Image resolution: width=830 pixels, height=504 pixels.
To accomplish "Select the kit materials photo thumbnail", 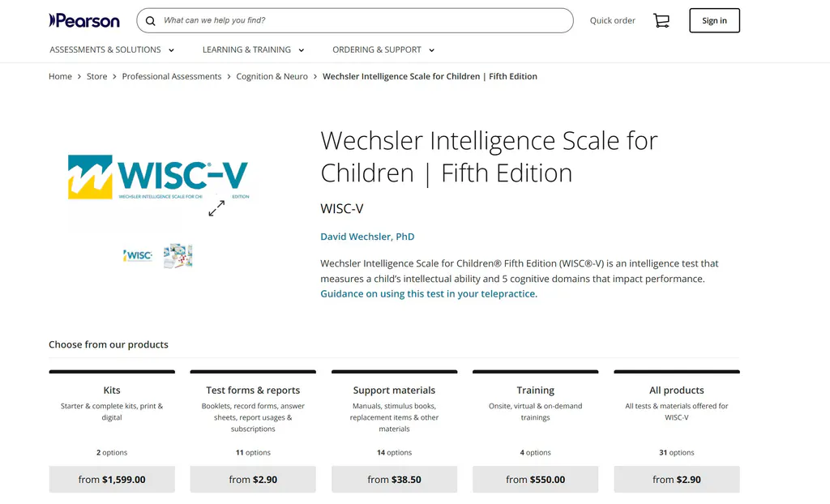I will pyautogui.click(x=178, y=255).
